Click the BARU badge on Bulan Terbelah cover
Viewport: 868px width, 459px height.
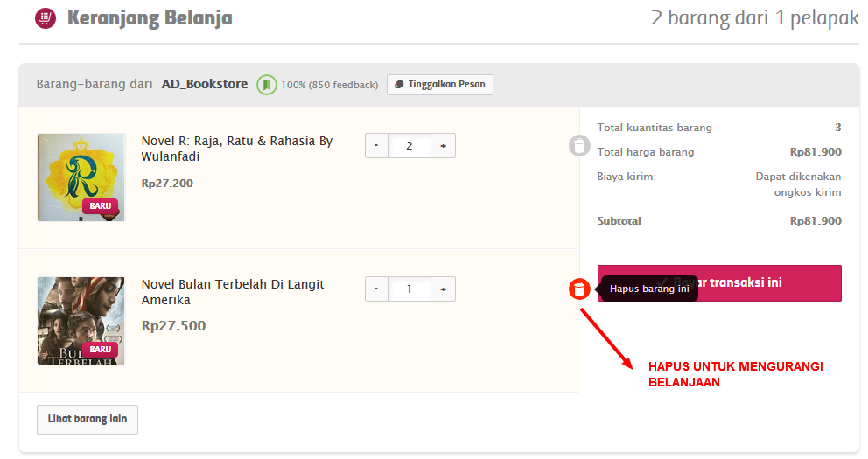[x=100, y=349]
